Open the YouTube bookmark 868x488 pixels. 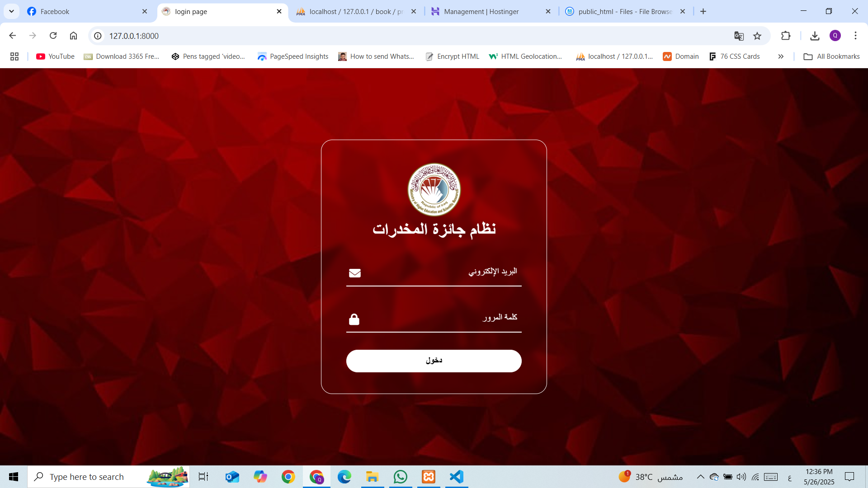tap(55, 56)
